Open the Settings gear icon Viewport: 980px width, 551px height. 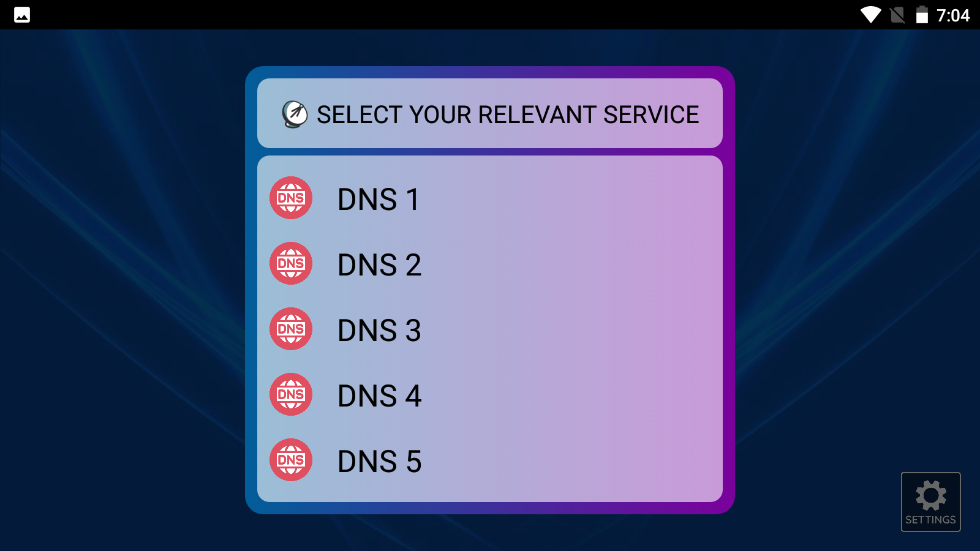point(931,495)
